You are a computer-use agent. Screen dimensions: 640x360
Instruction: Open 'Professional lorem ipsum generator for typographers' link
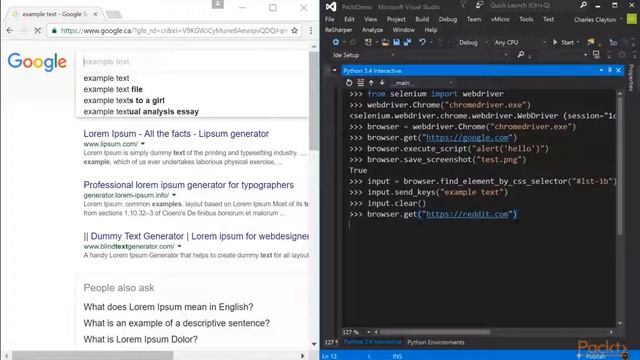point(189,185)
